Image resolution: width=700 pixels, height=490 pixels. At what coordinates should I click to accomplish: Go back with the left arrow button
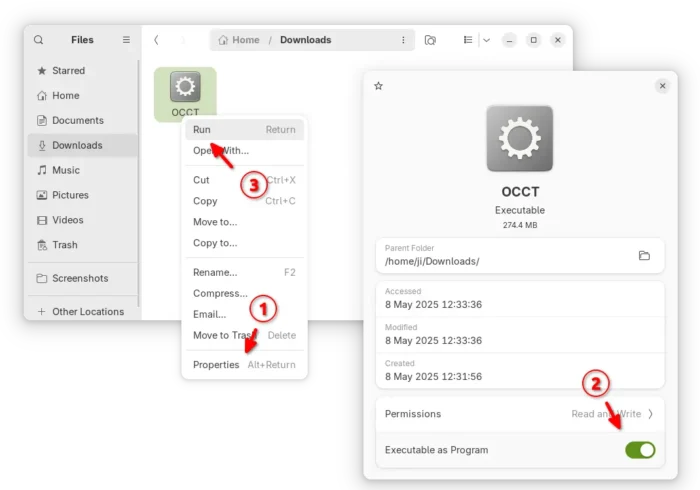156,40
